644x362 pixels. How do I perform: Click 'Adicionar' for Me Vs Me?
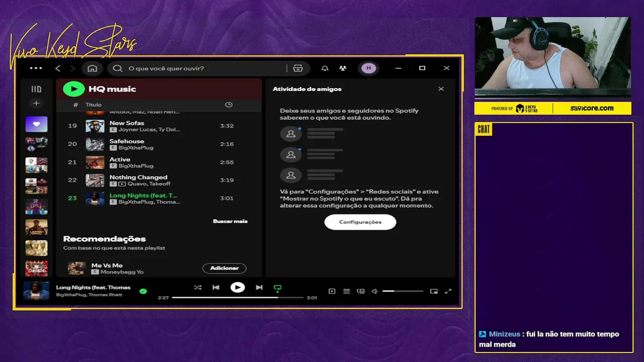(224, 268)
